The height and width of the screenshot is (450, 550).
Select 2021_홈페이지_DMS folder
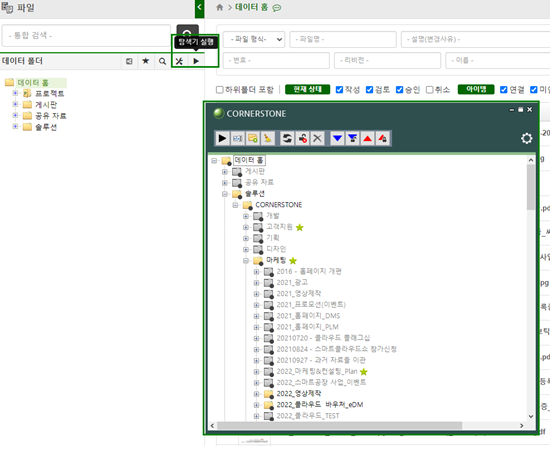(x=308, y=316)
